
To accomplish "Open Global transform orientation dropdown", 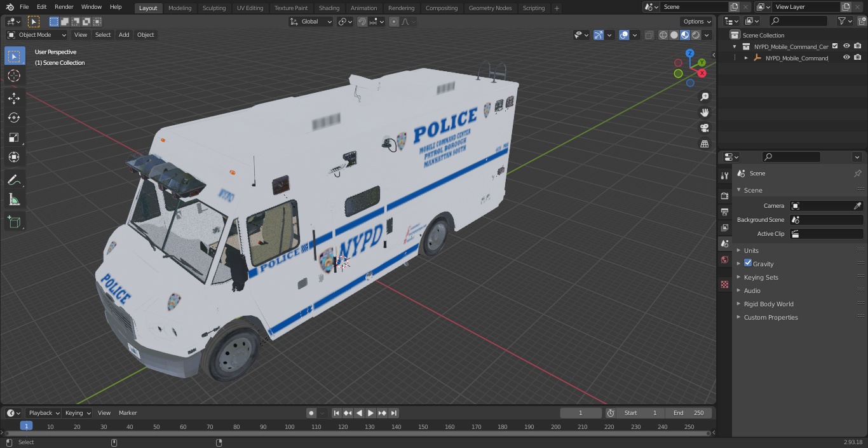I will tap(311, 22).
